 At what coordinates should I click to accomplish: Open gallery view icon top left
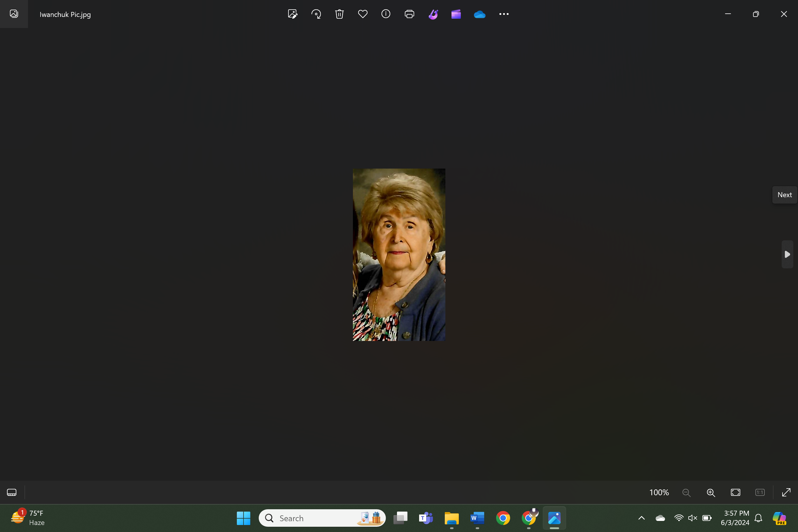point(14,14)
